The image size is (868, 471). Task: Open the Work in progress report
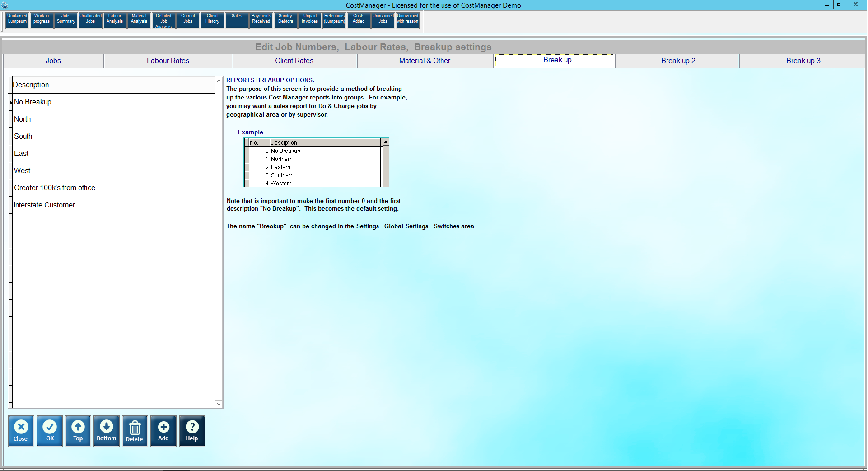tap(42, 21)
